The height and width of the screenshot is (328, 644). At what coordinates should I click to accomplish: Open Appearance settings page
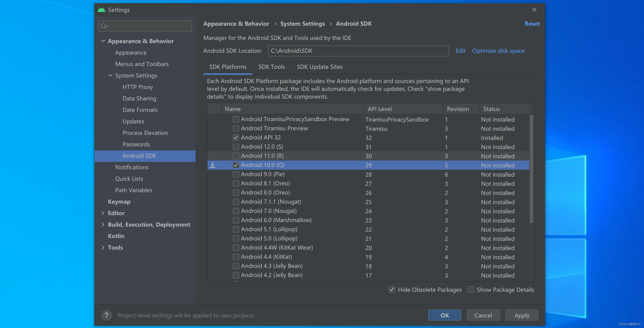click(x=131, y=53)
